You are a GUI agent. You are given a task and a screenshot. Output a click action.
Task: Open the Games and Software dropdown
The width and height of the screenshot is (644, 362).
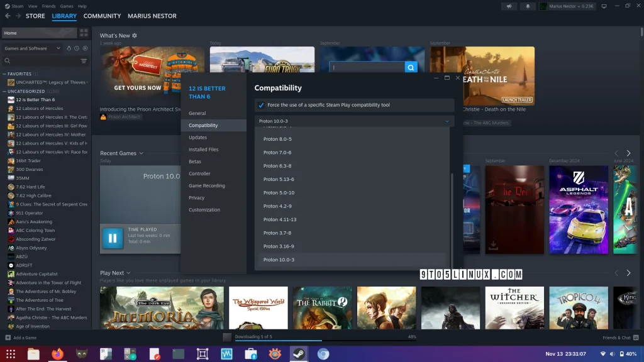(31, 48)
